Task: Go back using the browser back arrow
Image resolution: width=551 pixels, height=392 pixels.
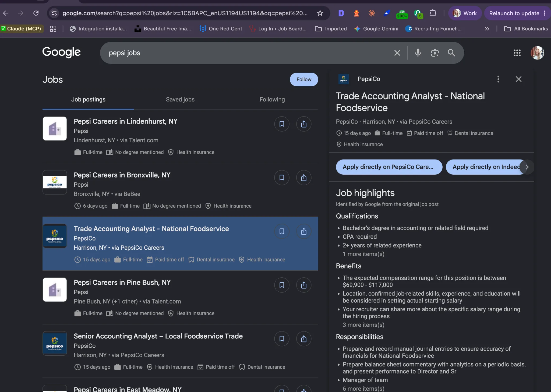Action: [6, 13]
